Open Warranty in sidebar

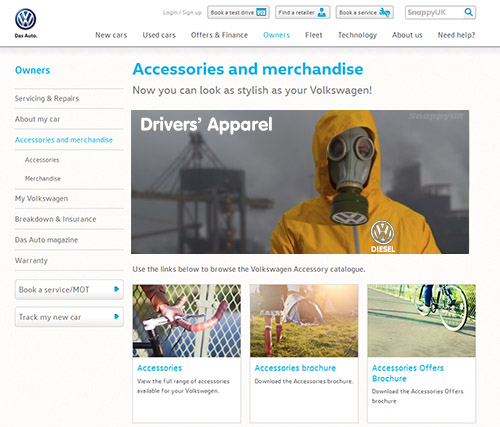(31, 261)
